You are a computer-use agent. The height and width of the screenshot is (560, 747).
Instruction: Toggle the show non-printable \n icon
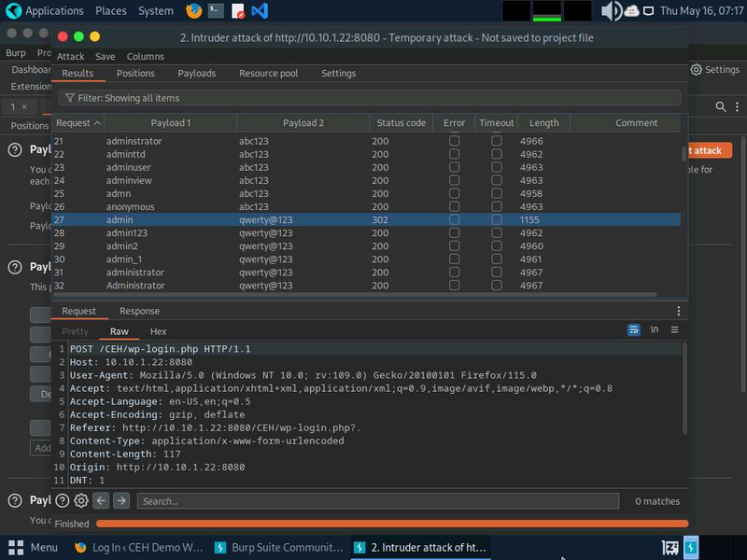[x=655, y=329]
